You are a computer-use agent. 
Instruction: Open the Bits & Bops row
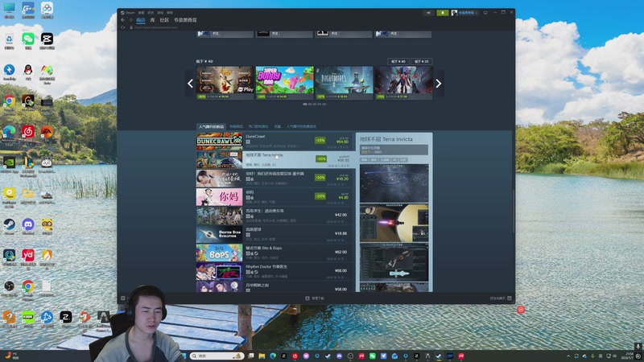pyautogui.click(x=275, y=253)
